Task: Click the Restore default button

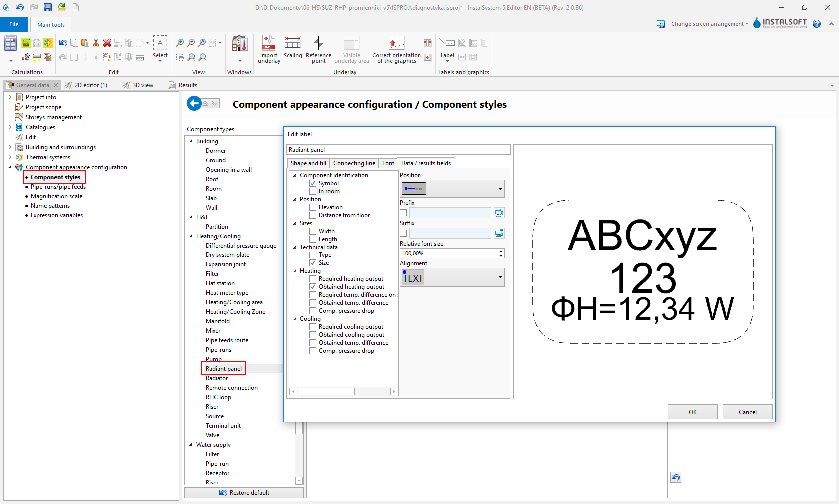Action: 244,493
